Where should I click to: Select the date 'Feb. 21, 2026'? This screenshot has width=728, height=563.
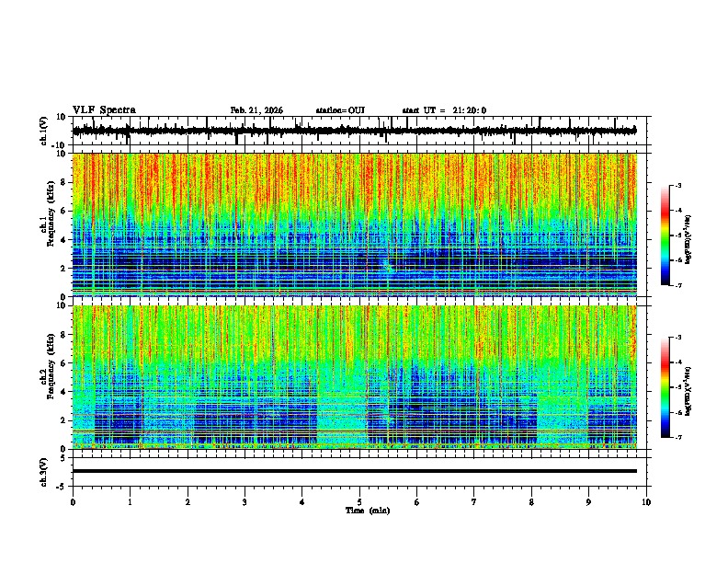coord(256,110)
